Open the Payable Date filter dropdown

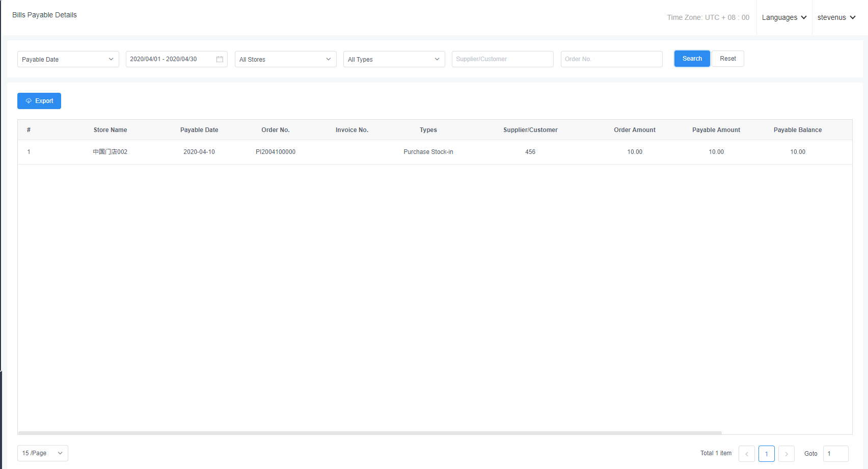(68, 59)
